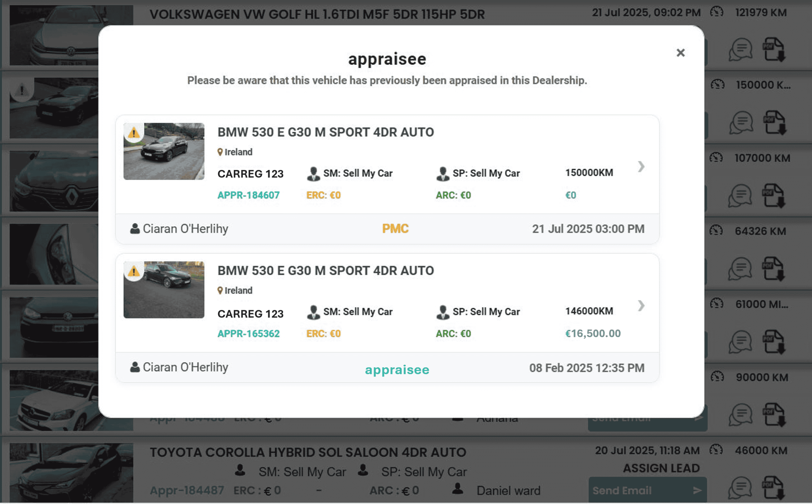812x504 pixels.
Task: Open appraisal APPR-184607 chevron arrow
Action: [641, 166]
